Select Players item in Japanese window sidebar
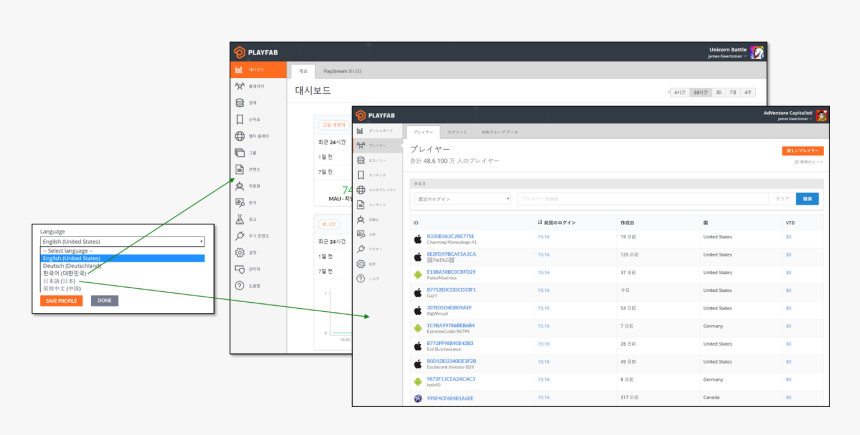The width and height of the screenshot is (860, 435). click(x=377, y=145)
